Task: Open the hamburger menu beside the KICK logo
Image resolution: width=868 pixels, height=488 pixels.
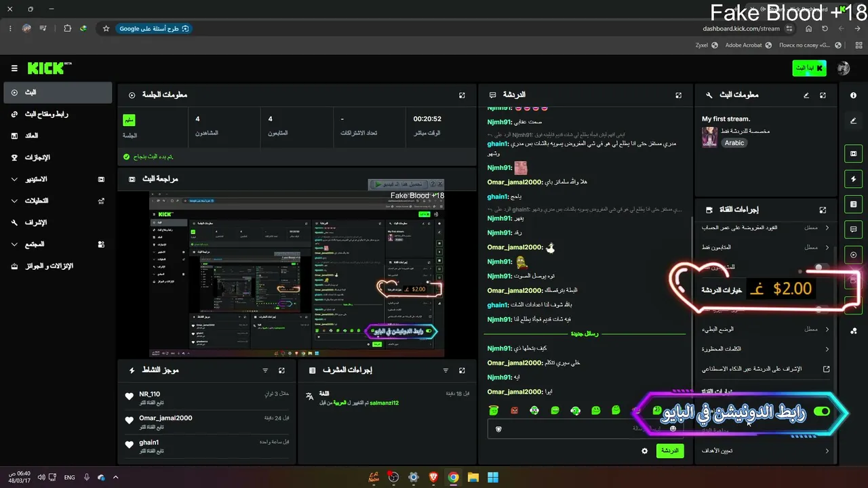Action: click(14, 68)
